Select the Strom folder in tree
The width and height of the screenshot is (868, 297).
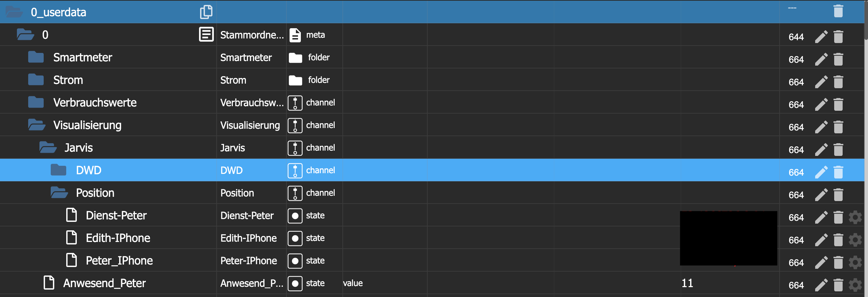pos(68,80)
